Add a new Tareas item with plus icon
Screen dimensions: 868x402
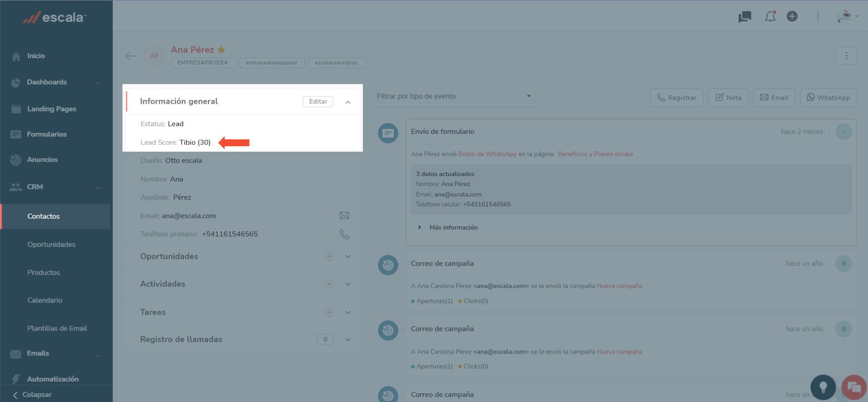coord(329,312)
